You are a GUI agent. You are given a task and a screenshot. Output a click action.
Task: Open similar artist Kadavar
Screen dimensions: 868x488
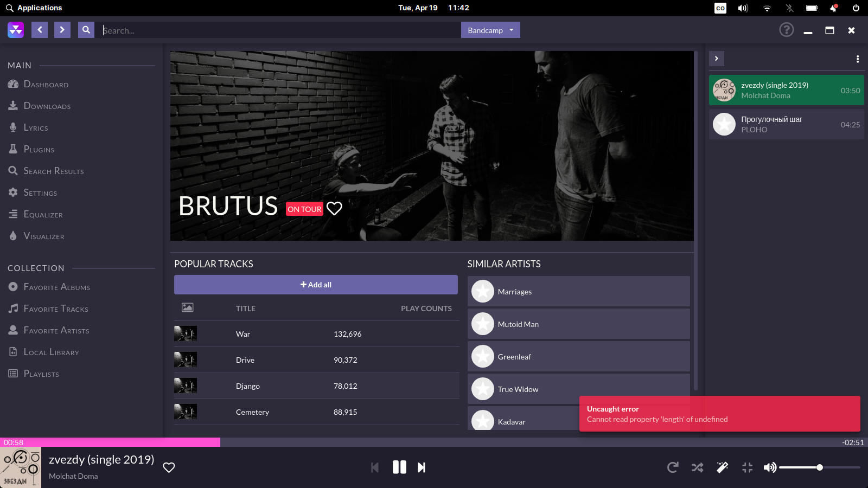[x=523, y=419]
